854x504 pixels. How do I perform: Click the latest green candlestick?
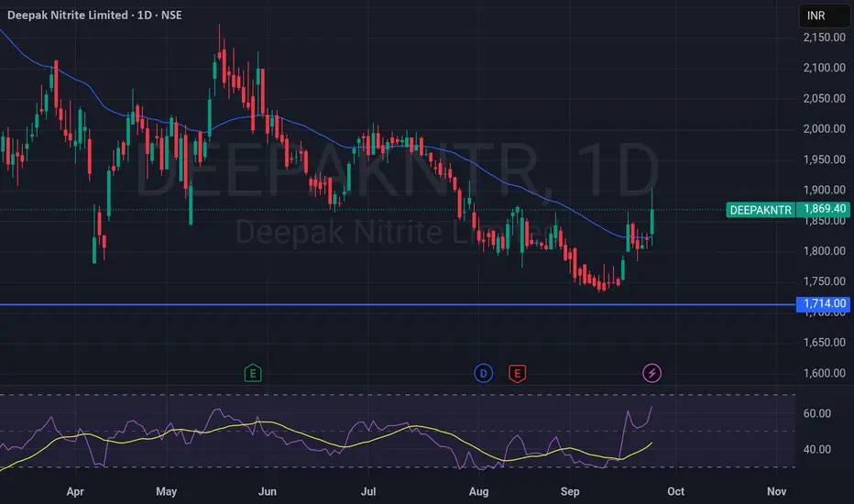651,222
